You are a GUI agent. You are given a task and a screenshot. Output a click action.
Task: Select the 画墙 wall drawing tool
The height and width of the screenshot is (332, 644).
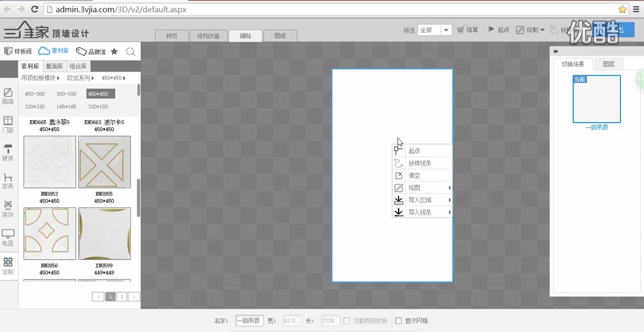click(x=8, y=97)
